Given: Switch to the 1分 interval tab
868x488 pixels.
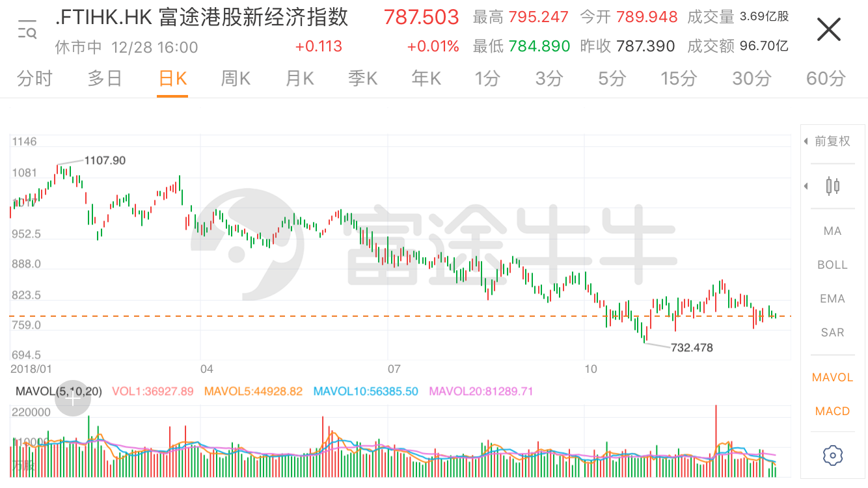Looking at the screenshot, I should click(x=487, y=79).
